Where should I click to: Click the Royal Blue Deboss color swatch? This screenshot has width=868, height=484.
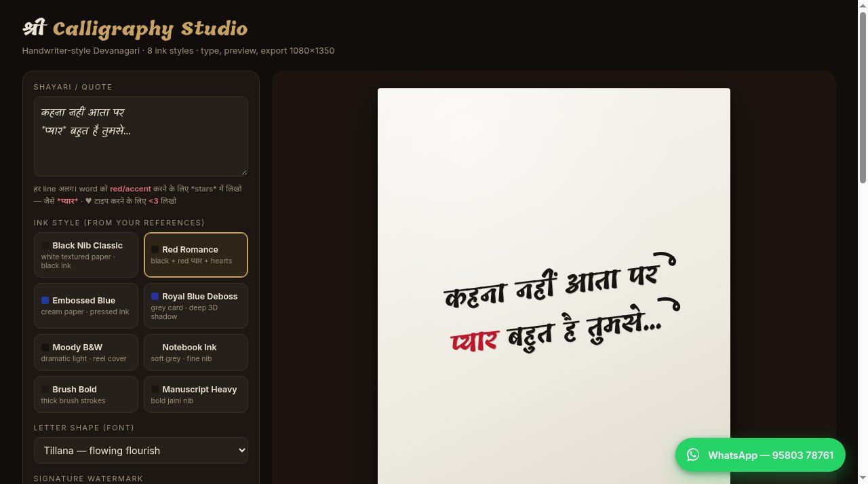click(x=155, y=296)
